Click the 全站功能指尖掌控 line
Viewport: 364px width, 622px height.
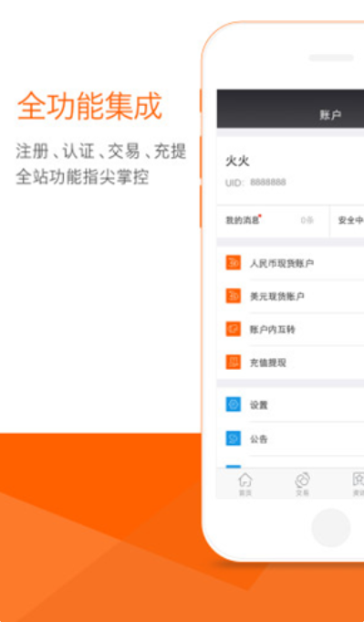click(x=82, y=177)
